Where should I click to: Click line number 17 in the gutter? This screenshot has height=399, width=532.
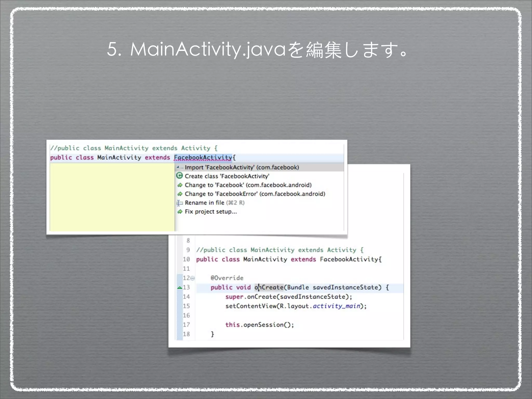point(186,325)
